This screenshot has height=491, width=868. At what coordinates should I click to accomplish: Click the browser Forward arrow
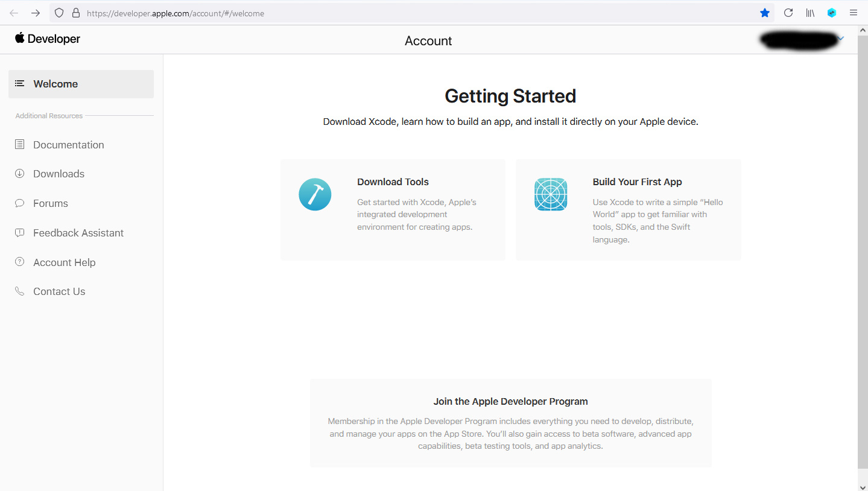[36, 13]
